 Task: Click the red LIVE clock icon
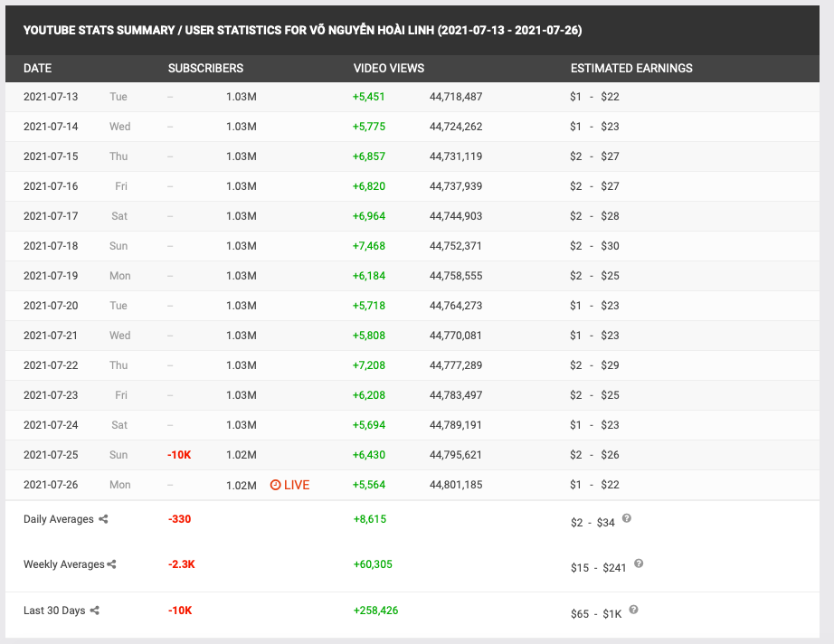tap(276, 485)
